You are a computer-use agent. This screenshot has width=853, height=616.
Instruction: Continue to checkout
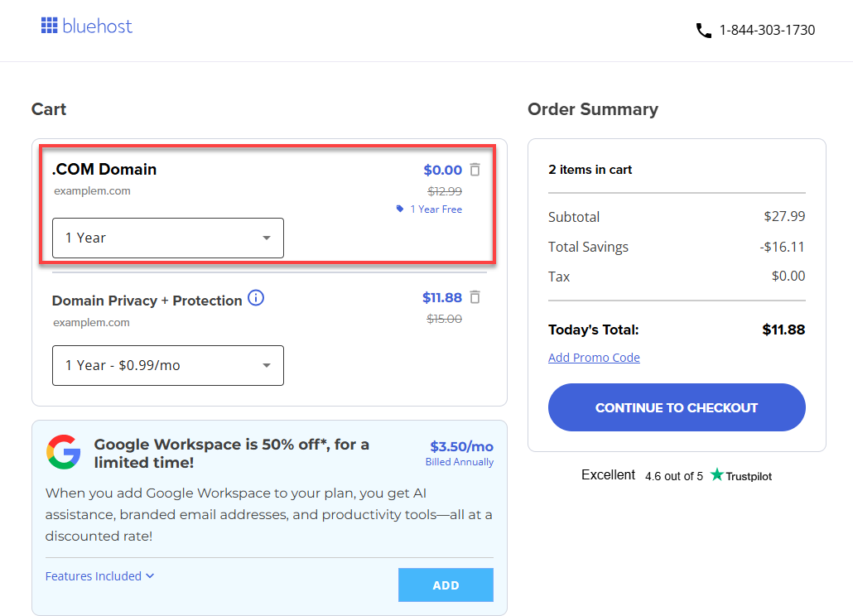(x=676, y=407)
